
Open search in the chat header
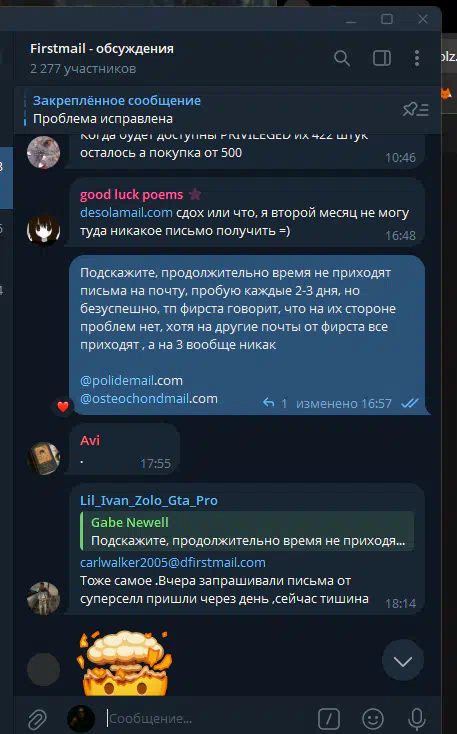click(x=342, y=59)
